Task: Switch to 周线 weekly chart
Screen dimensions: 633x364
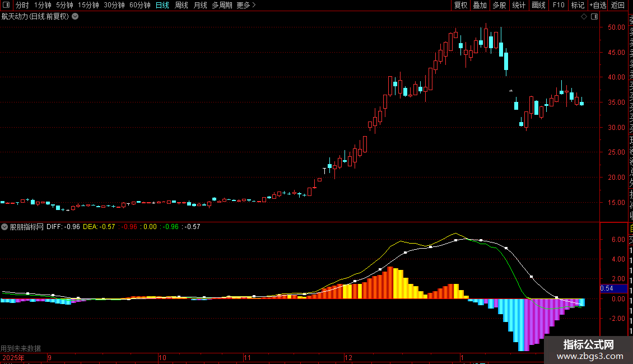Action: pyautogui.click(x=181, y=5)
